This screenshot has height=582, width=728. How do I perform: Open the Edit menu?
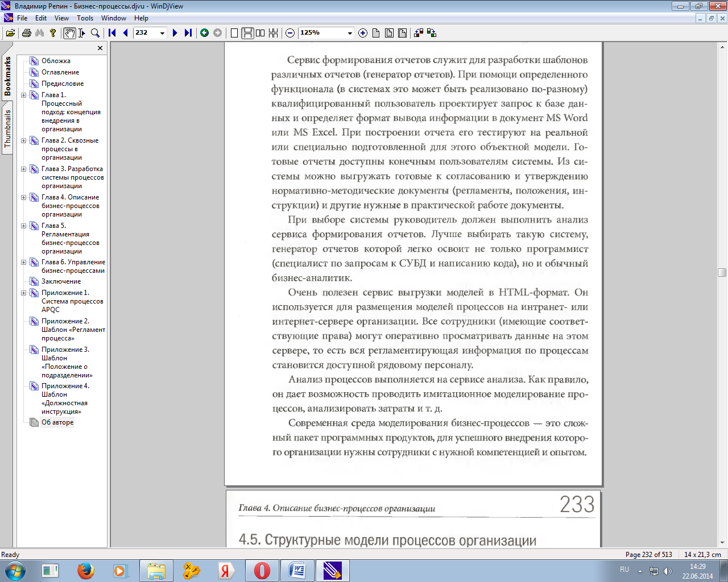41,18
